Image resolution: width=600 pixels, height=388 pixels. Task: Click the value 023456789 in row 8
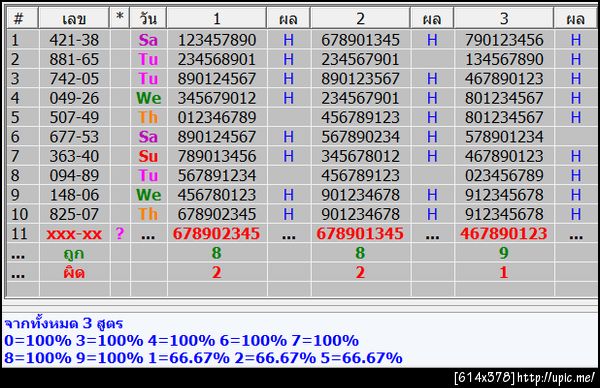coord(504,176)
